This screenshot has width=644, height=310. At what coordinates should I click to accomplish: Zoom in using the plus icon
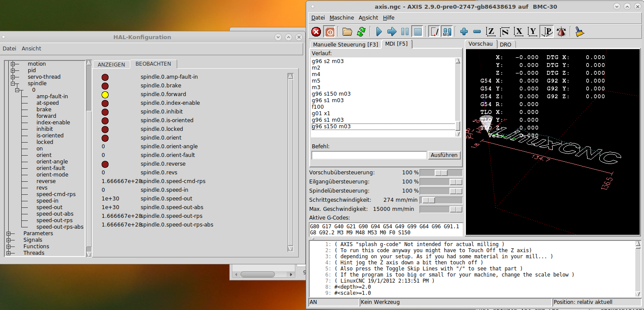click(x=464, y=32)
